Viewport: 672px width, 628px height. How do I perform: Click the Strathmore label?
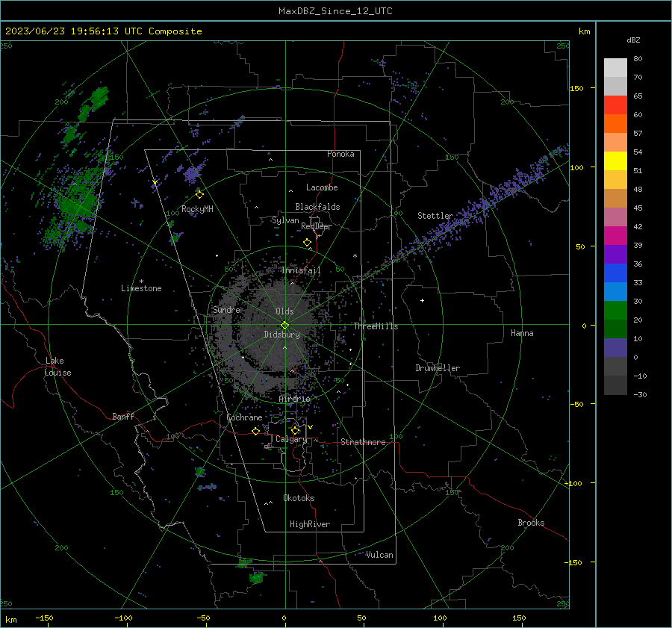tap(363, 442)
